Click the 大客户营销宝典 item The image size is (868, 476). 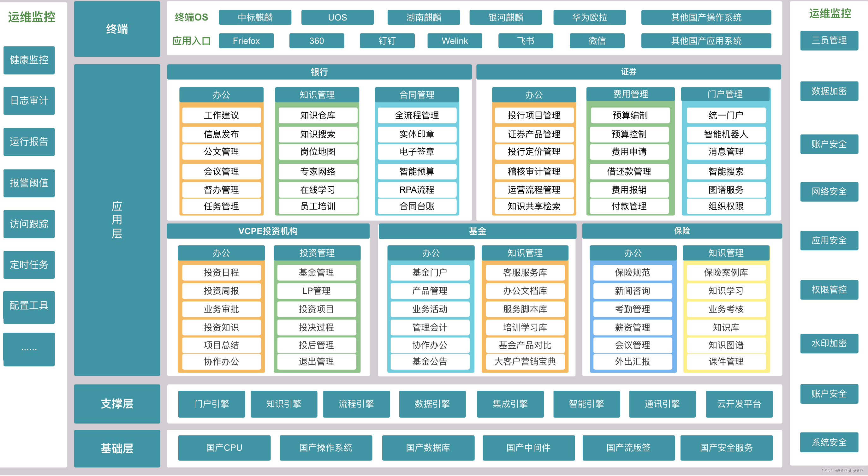tap(525, 362)
